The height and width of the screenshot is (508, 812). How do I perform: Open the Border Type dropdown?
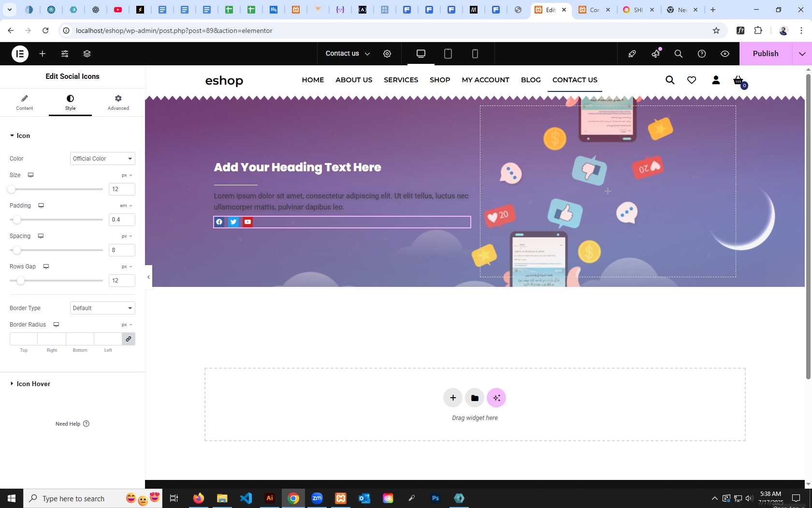(102, 308)
